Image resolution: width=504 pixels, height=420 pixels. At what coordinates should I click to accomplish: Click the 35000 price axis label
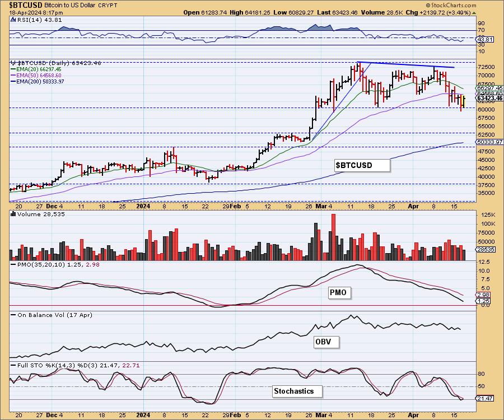coord(486,193)
